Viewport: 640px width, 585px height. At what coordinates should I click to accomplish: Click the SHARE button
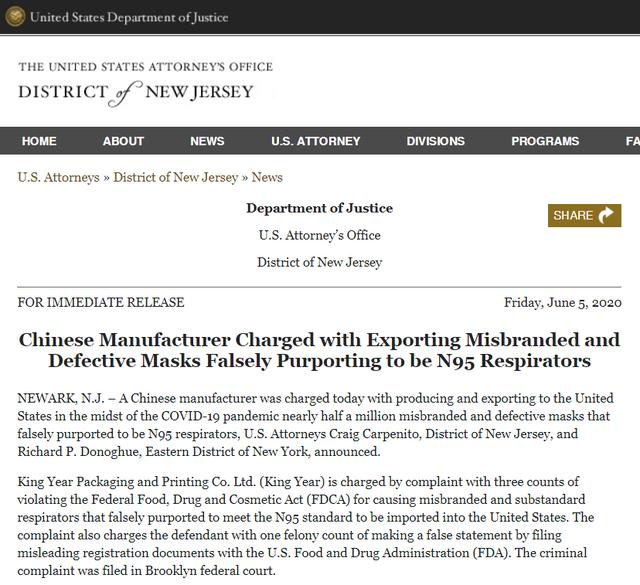584,215
